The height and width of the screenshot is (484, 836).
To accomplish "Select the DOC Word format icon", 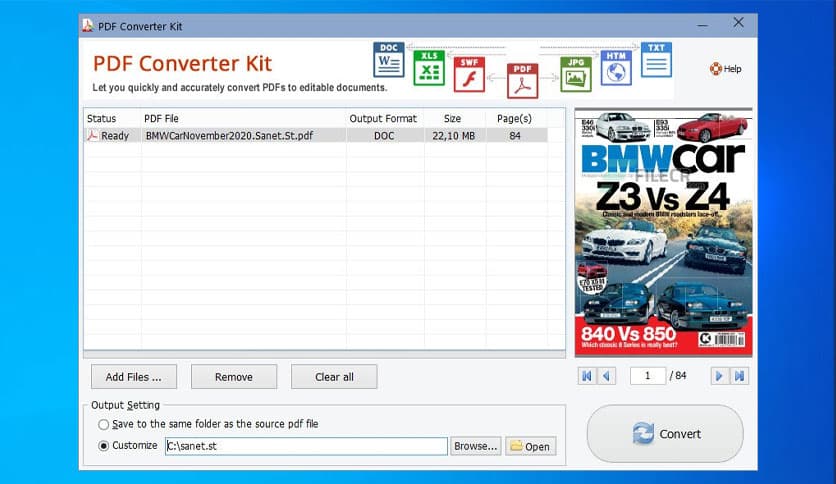I will pos(389,59).
